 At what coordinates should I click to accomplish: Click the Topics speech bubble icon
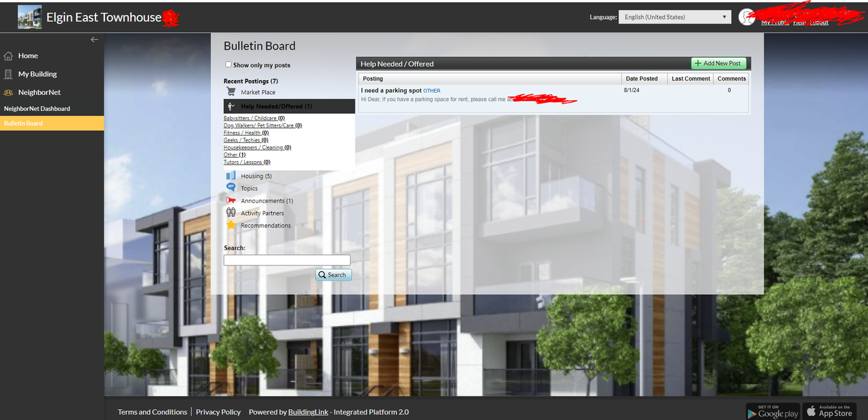point(231,188)
